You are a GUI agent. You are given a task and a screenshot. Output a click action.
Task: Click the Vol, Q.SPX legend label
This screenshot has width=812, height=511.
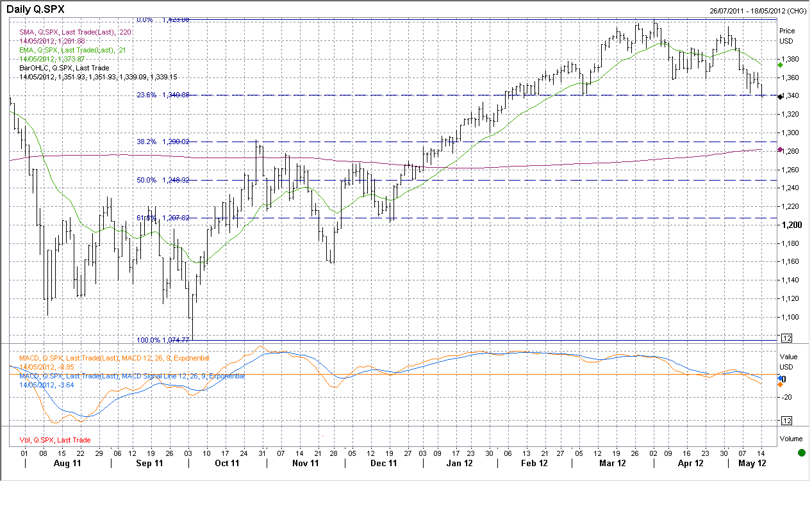pyautogui.click(x=54, y=440)
